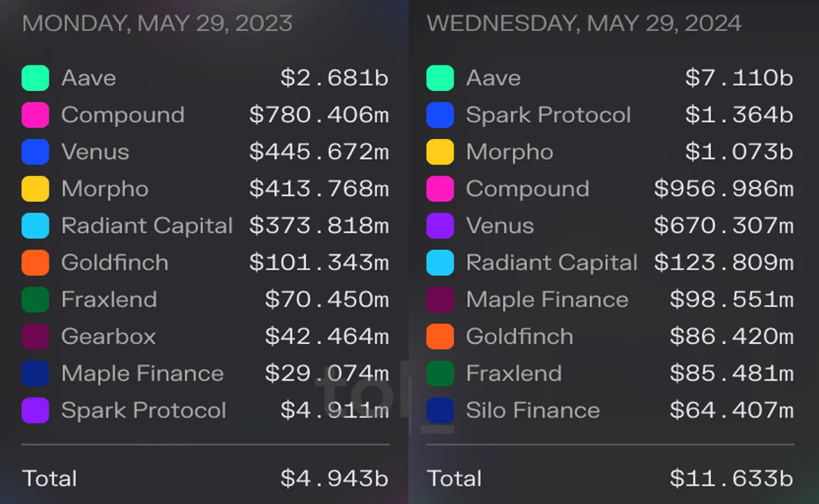This screenshot has width=819, height=504.
Task: Click blue Spark Protocol swatch in 2024 list
Action: (x=440, y=115)
